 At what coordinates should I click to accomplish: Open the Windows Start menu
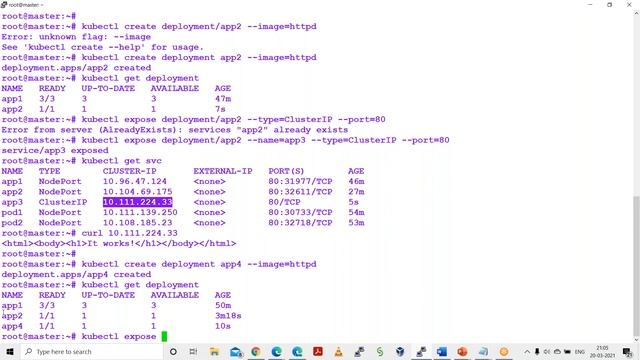click(x=10, y=351)
